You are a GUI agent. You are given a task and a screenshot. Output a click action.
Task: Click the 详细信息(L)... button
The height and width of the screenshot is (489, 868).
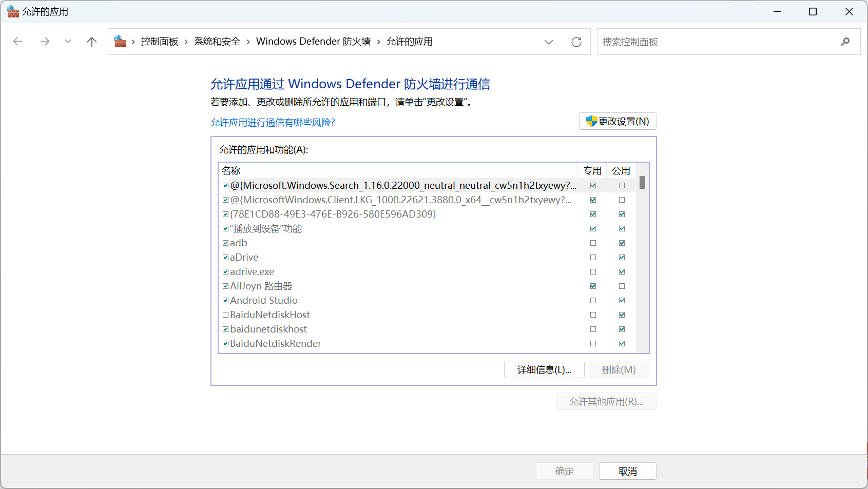(544, 369)
